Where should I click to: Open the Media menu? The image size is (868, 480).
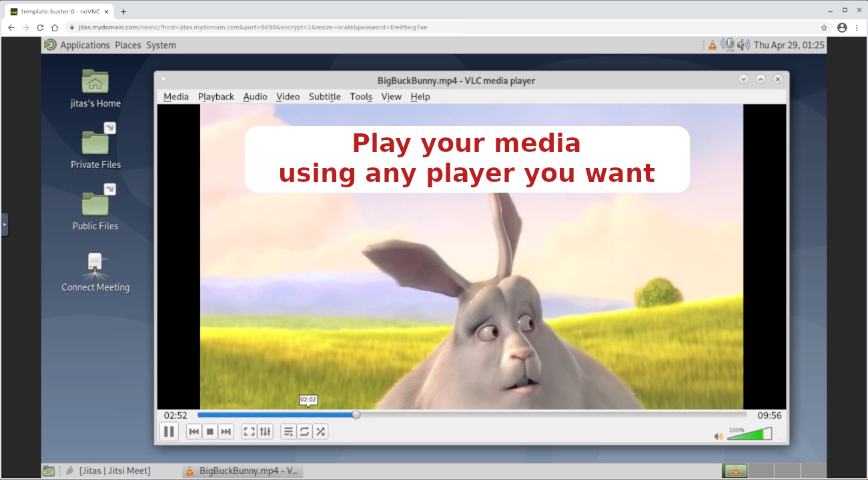click(x=176, y=97)
